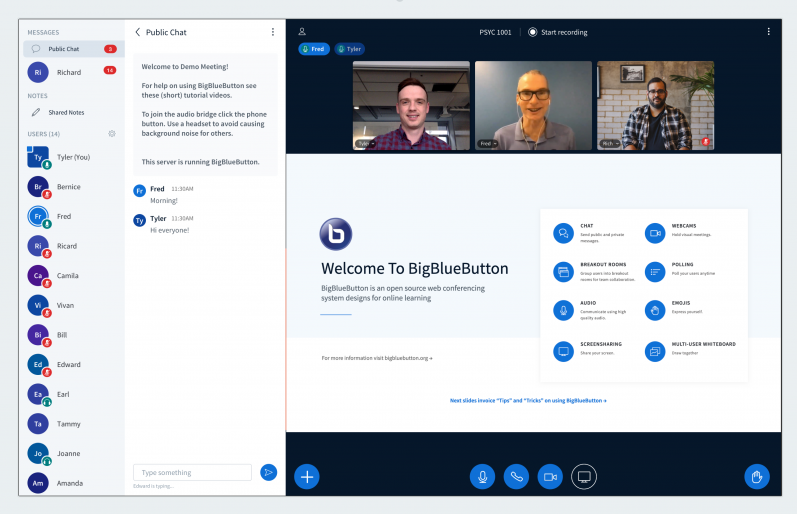Click the Chat feature icon on slide

pyautogui.click(x=563, y=233)
